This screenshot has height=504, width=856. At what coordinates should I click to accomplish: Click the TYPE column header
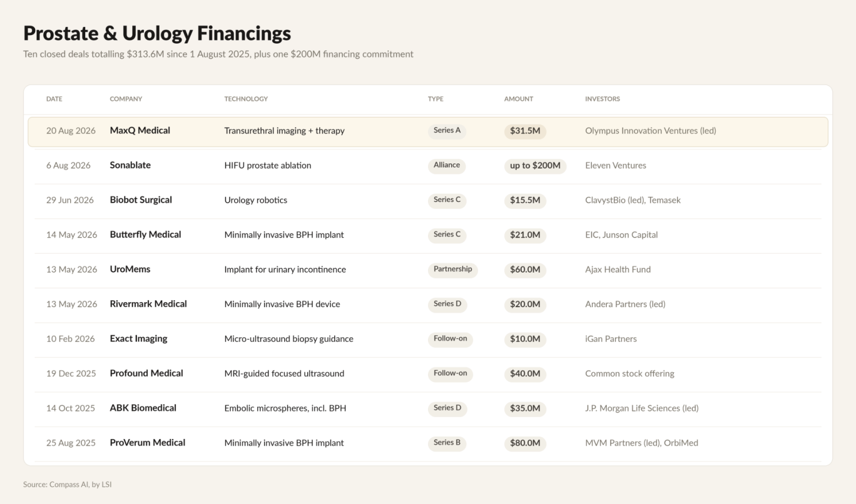click(435, 99)
